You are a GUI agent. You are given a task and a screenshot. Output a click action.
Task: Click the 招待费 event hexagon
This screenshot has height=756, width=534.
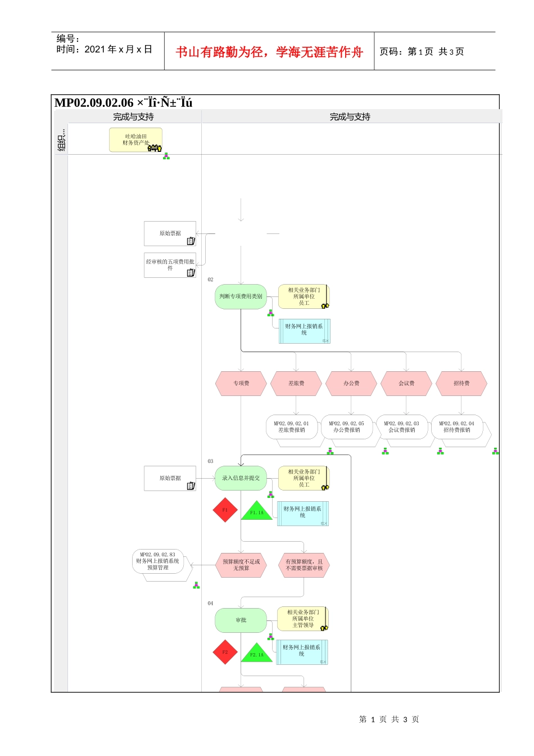click(x=461, y=384)
